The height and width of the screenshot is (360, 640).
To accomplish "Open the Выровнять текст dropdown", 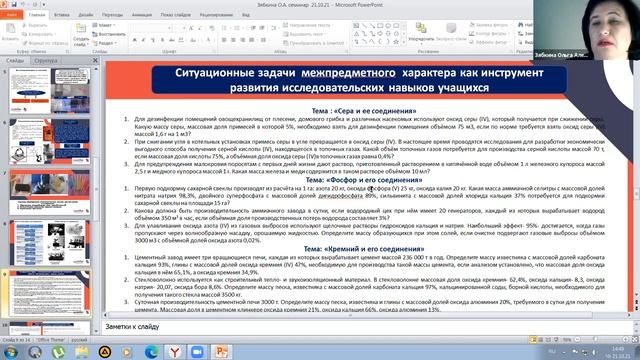I will pyautogui.click(x=305, y=34).
